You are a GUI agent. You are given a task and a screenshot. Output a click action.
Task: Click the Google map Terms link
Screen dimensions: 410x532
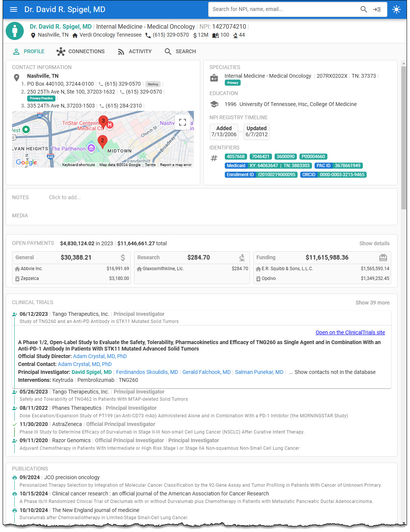pos(150,165)
